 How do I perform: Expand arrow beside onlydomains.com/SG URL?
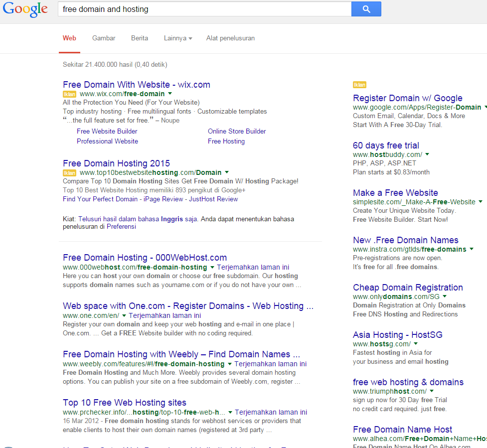(445, 297)
